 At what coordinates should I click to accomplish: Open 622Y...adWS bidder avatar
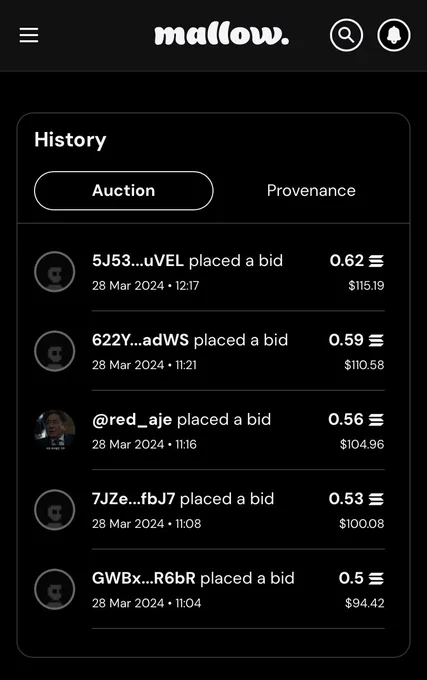(55, 351)
